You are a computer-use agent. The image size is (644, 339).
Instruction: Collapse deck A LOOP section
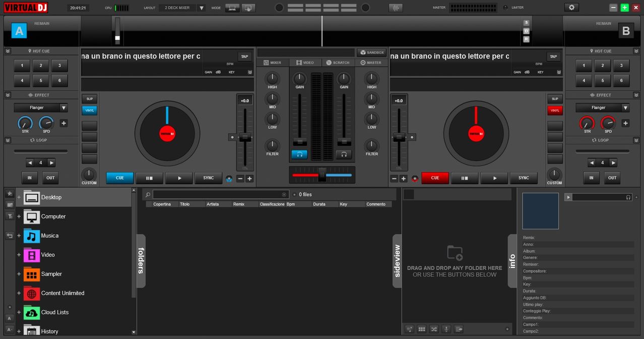tap(8, 140)
